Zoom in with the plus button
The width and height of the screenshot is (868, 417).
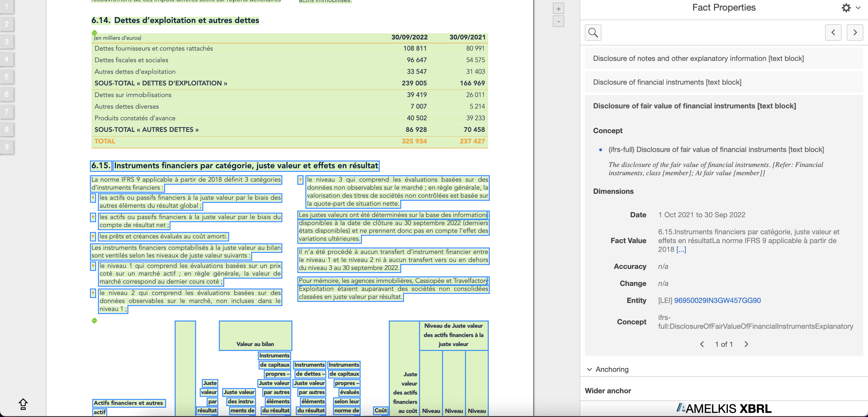tap(558, 9)
